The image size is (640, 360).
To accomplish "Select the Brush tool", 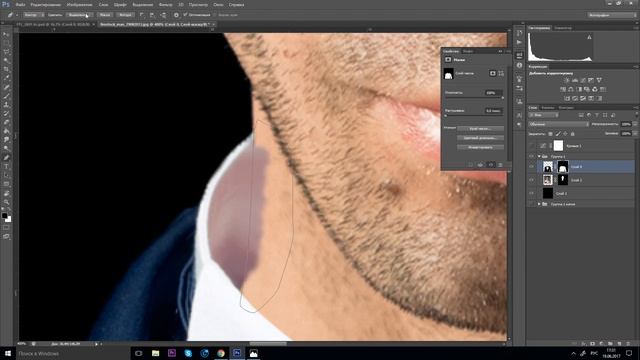I will pyautogui.click(x=6, y=96).
